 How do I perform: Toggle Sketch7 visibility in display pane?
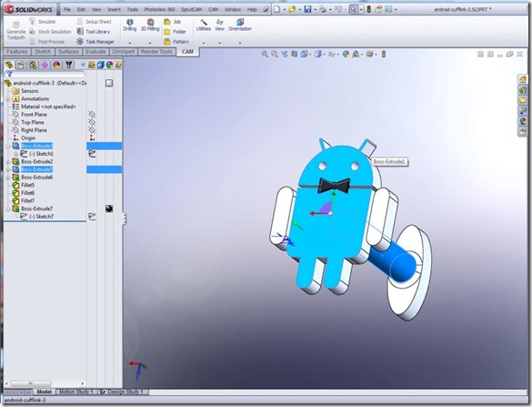tap(92, 216)
